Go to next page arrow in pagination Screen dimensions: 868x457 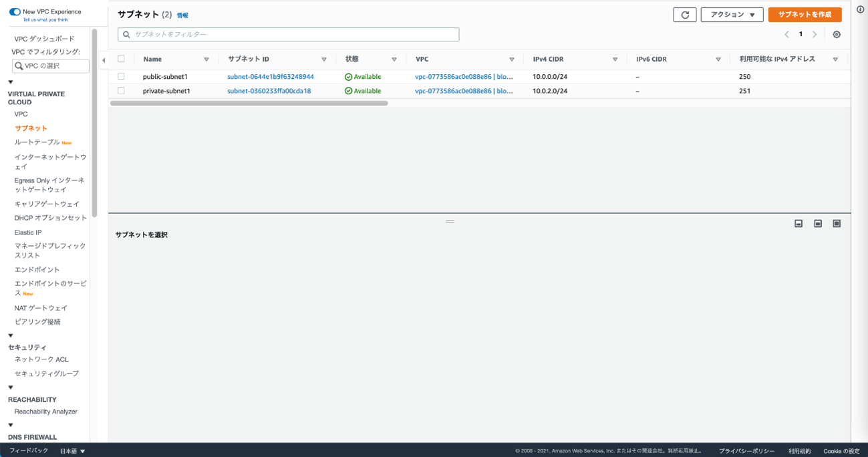point(815,35)
